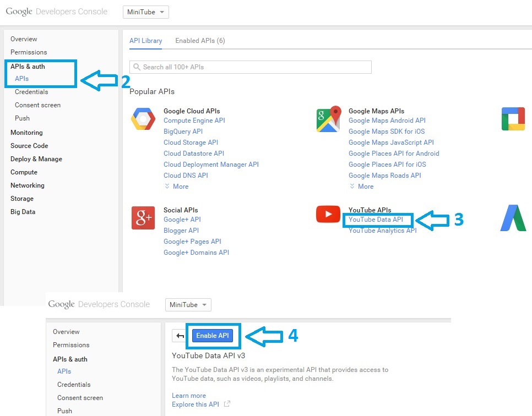Open the Blogger API link
This screenshot has width=532, height=416.
(x=181, y=231)
